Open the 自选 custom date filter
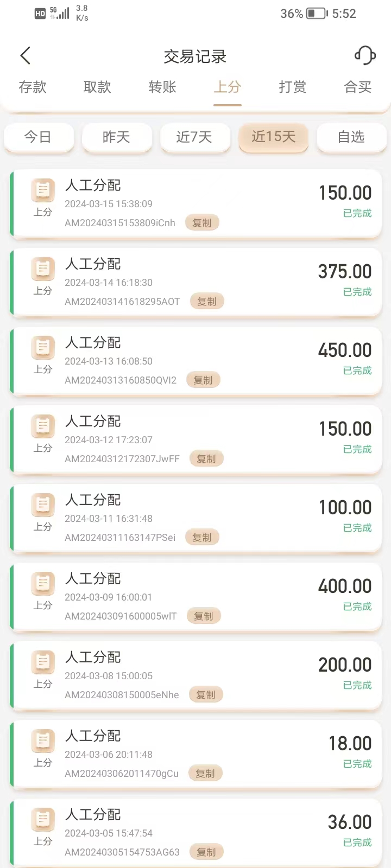Image resolution: width=391 pixels, height=868 pixels. click(x=351, y=137)
